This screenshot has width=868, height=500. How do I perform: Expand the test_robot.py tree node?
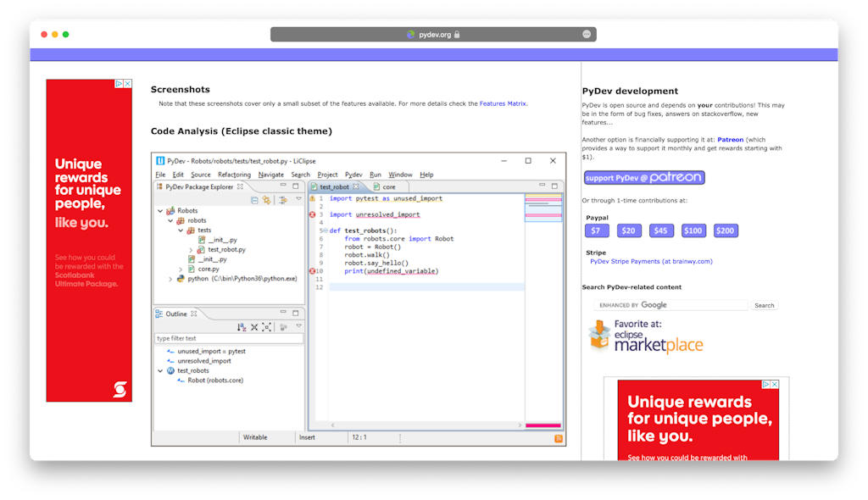coord(190,249)
